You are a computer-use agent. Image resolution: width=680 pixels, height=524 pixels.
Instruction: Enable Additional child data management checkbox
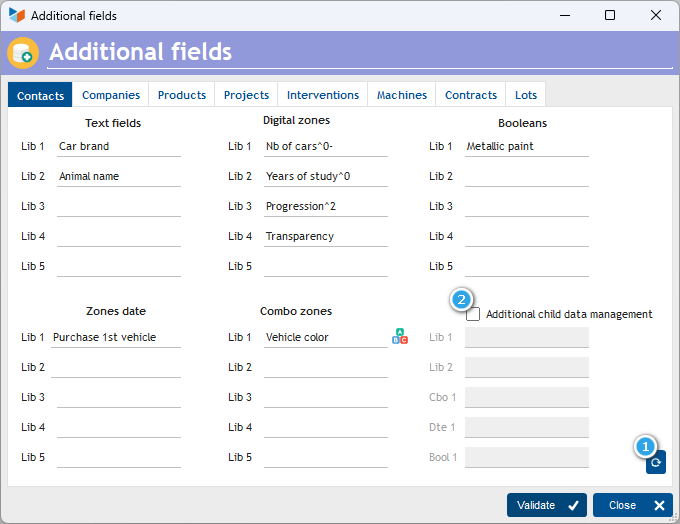coord(473,314)
